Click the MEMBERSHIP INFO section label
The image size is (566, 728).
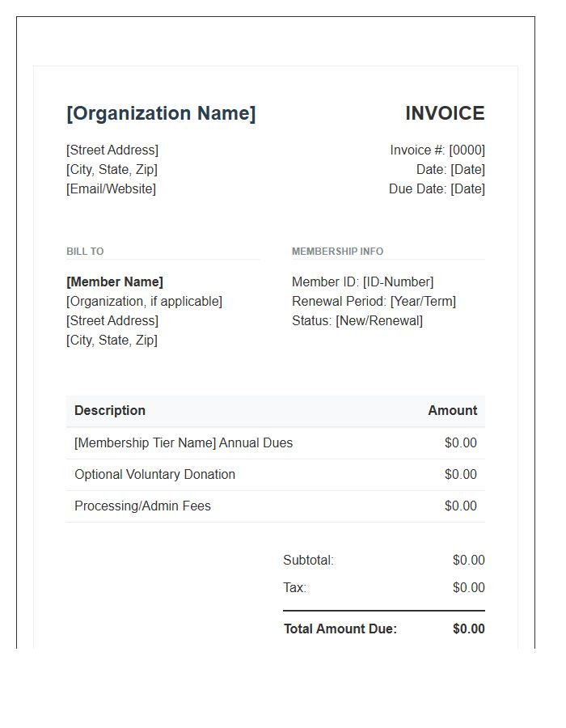[x=337, y=252]
